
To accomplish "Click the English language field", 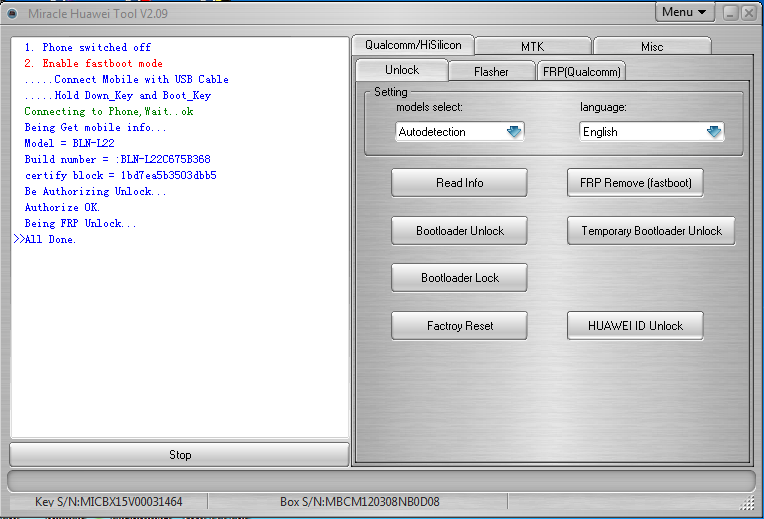I will [651, 132].
